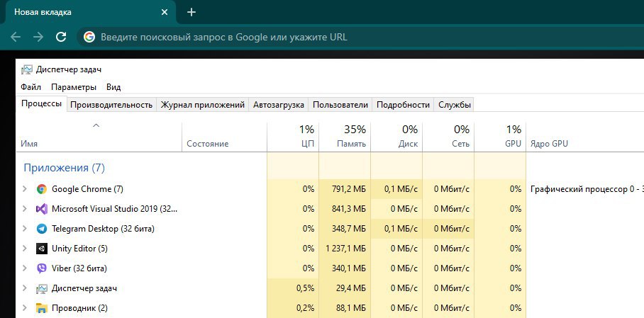Click the Google logo in address bar
The width and height of the screenshot is (644, 318).
click(89, 38)
